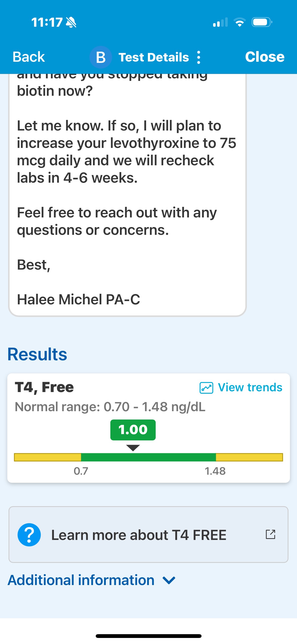Screen dimensions: 297x644
Task: Open View trends for T4, Free
Action: coord(250,388)
